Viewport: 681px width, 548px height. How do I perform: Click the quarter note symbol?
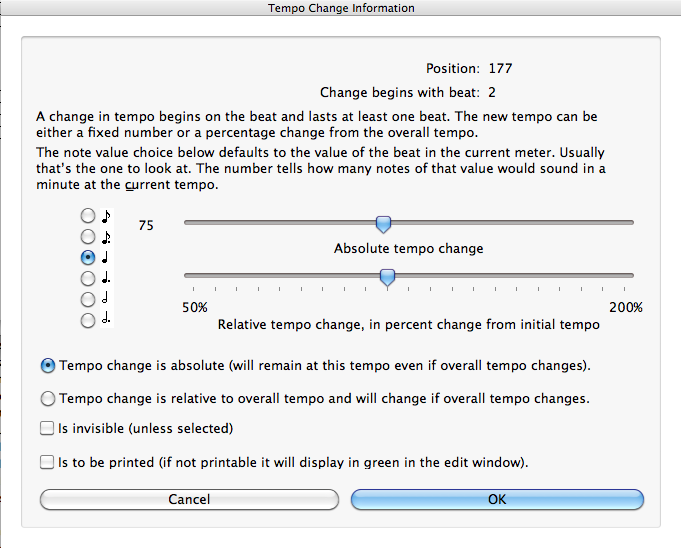105,257
